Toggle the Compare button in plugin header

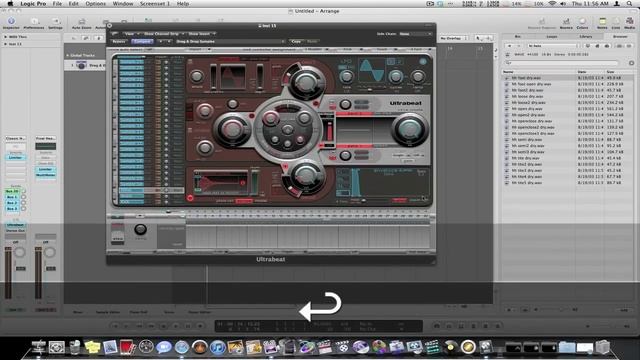click(x=142, y=41)
